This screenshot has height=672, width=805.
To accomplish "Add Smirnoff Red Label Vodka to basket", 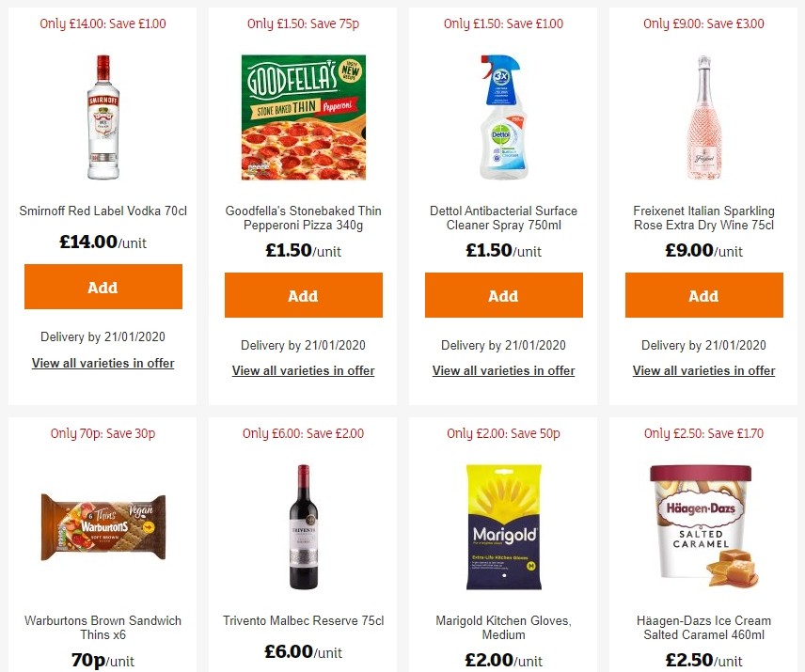I will (103, 286).
